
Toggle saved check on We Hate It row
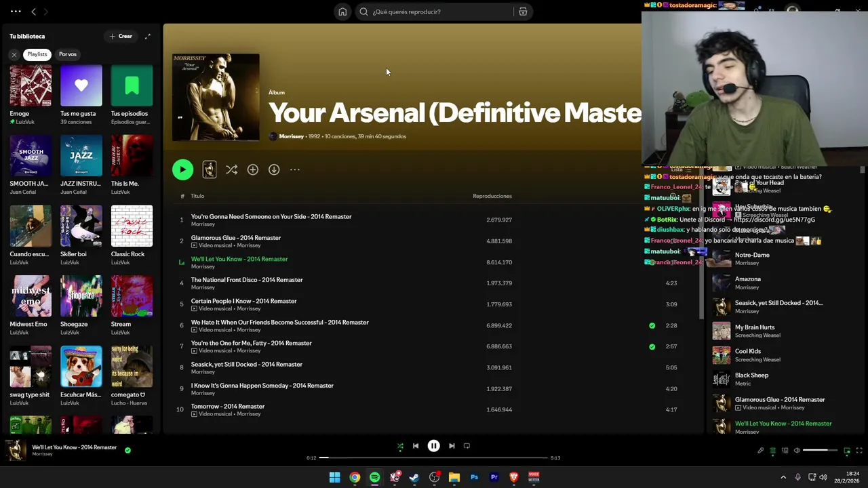coord(652,325)
